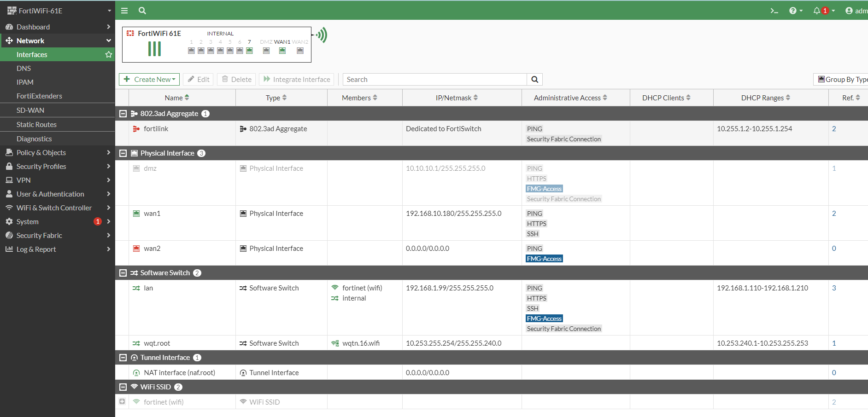
Task: Click the WiFi radio signal icon
Action: tap(321, 35)
